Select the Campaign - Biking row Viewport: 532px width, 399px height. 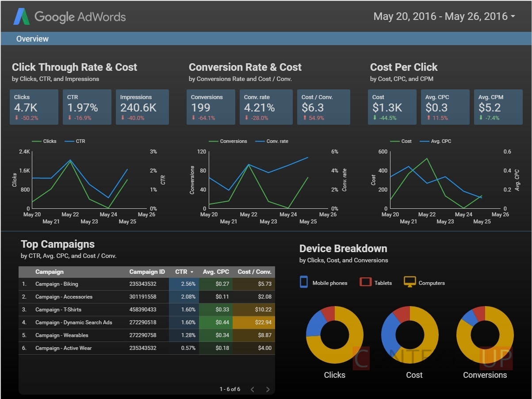[147, 284]
